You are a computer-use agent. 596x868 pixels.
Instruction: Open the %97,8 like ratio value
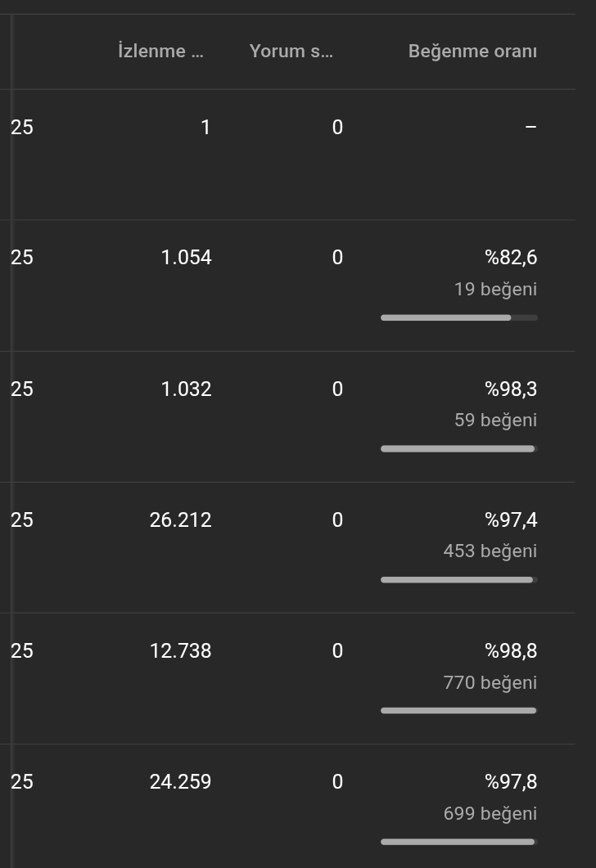(x=511, y=781)
